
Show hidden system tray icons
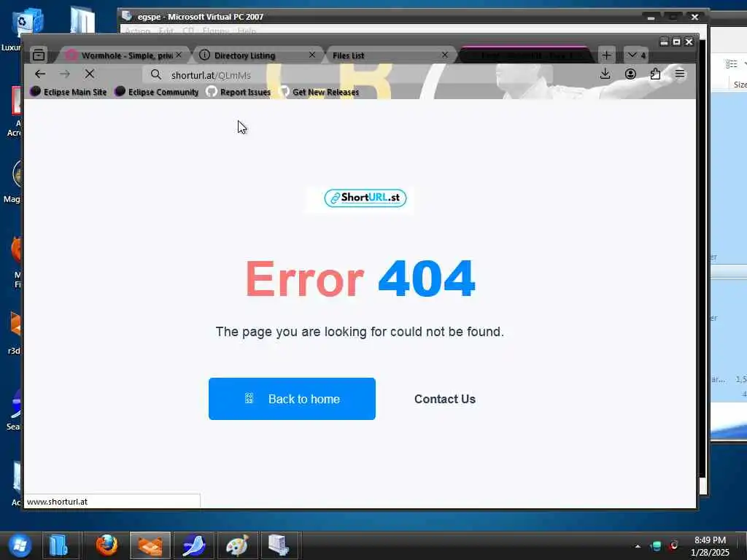click(638, 546)
